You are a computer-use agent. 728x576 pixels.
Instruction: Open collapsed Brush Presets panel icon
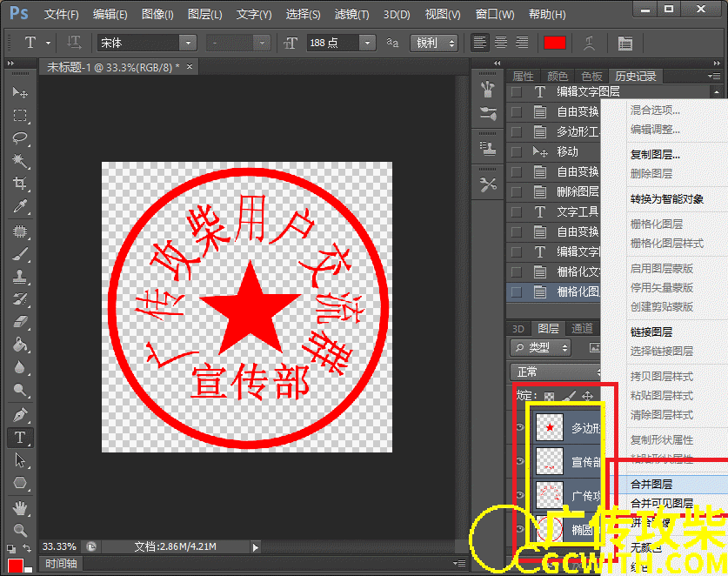tap(487, 113)
